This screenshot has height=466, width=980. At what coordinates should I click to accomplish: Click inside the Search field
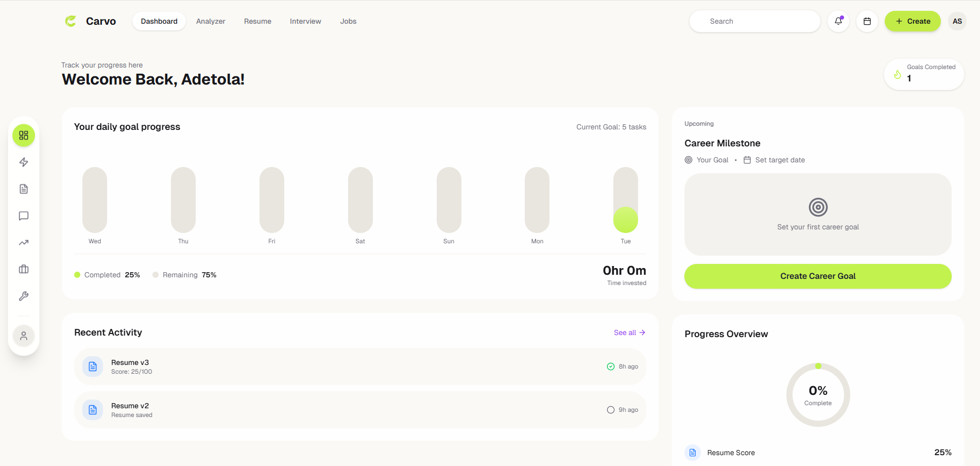[x=754, y=21]
